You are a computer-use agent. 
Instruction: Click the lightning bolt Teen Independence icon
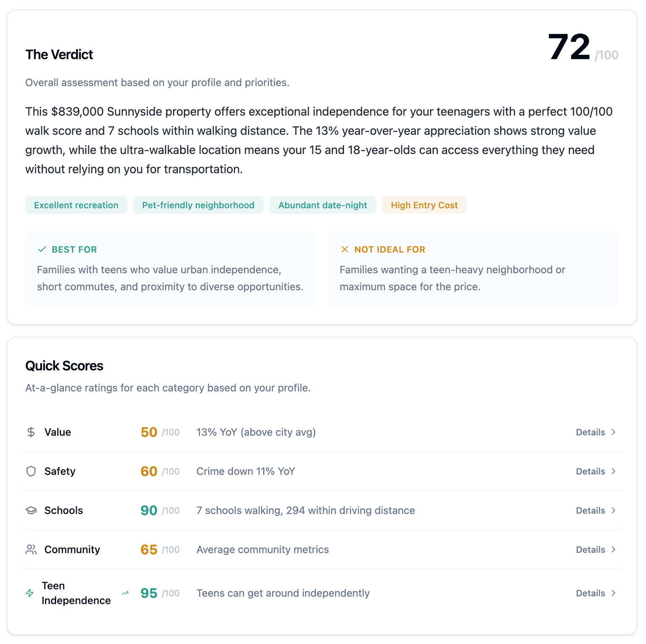click(29, 593)
